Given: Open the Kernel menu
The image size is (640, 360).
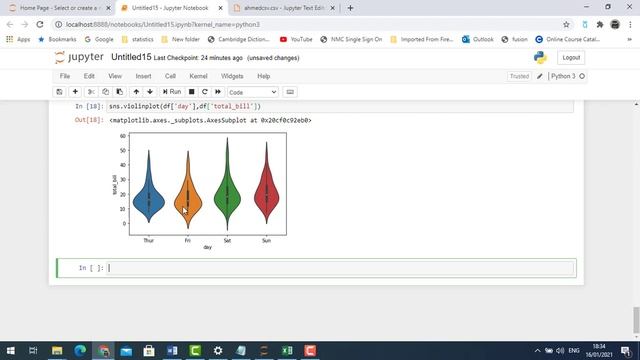Looking at the screenshot, I should (198, 76).
